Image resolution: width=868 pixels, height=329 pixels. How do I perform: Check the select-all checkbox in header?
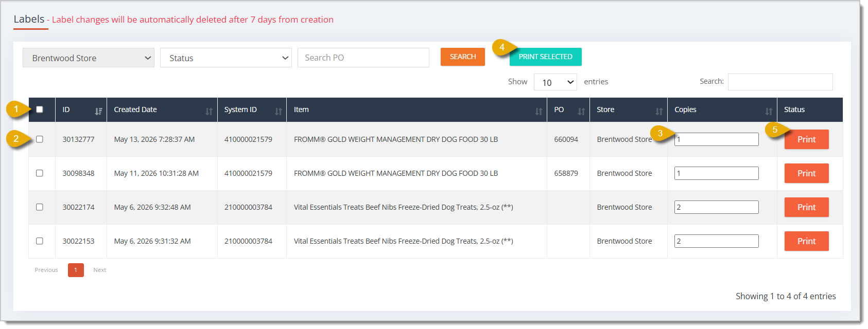pyautogui.click(x=40, y=109)
